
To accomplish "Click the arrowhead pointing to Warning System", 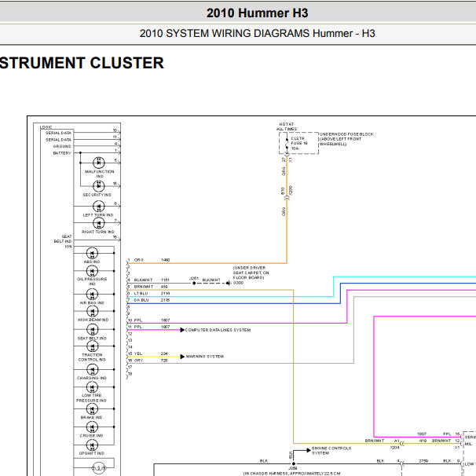I will coord(182,357).
